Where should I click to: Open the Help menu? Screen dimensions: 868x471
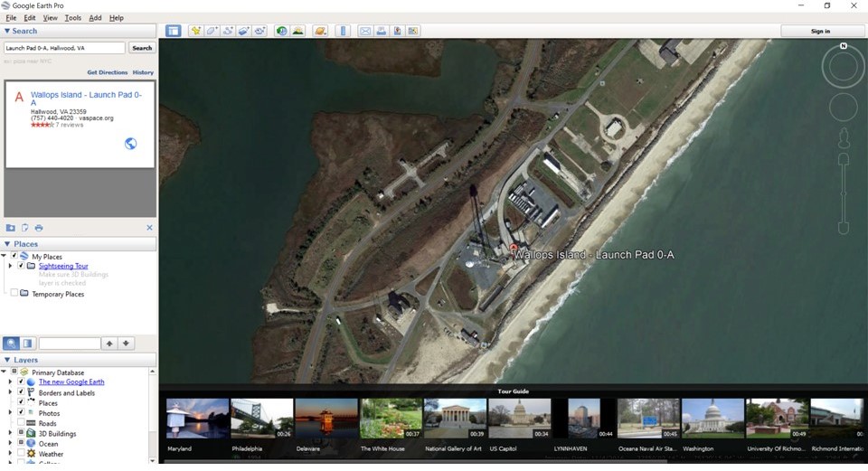pyautogui.click(x=117, y=18)
